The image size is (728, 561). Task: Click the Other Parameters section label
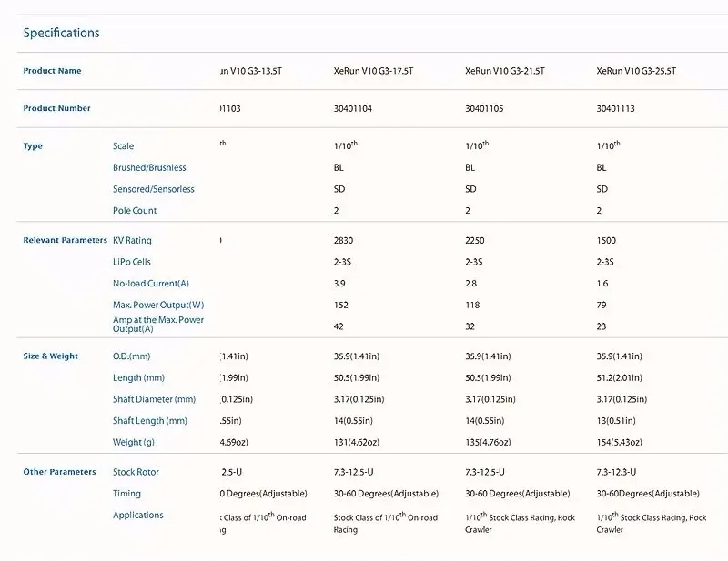pos(59,472)
